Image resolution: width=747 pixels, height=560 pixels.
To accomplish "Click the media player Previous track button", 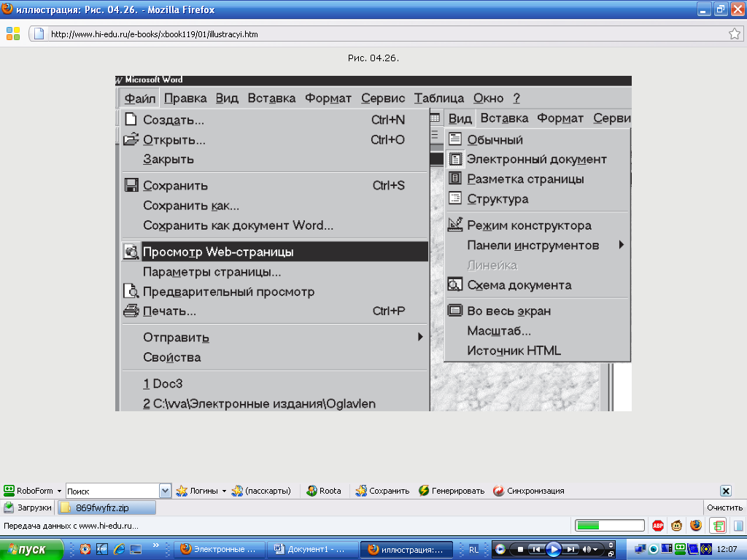I will pos(536,550).
